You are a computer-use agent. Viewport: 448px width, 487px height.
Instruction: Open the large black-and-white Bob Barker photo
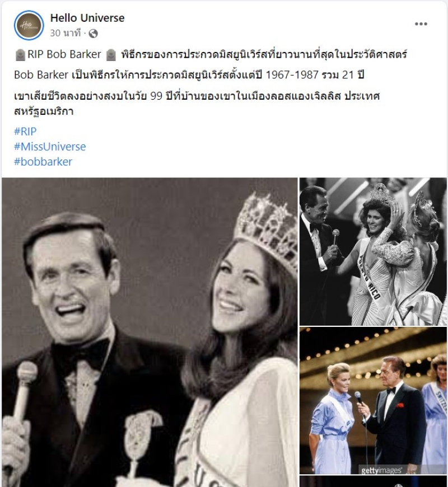pyautogui.click(x=150, y=333)
